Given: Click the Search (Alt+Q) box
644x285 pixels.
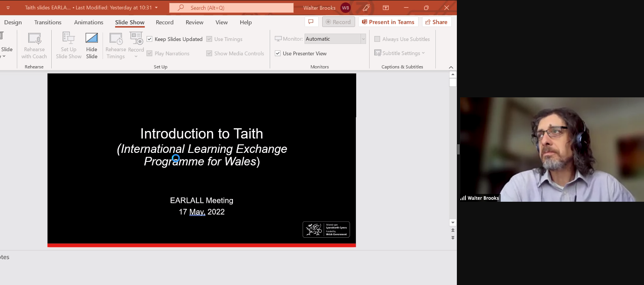Looking at the screenshot, I should coord(231,8).
